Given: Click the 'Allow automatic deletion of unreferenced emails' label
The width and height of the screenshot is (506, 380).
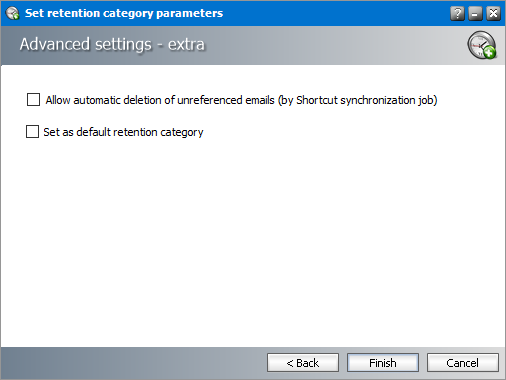Looking at the screenshot, I should click(x=160, y=100).
